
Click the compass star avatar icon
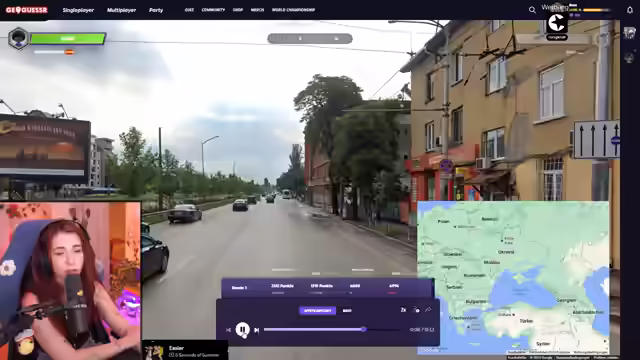[x=557, y=23]
